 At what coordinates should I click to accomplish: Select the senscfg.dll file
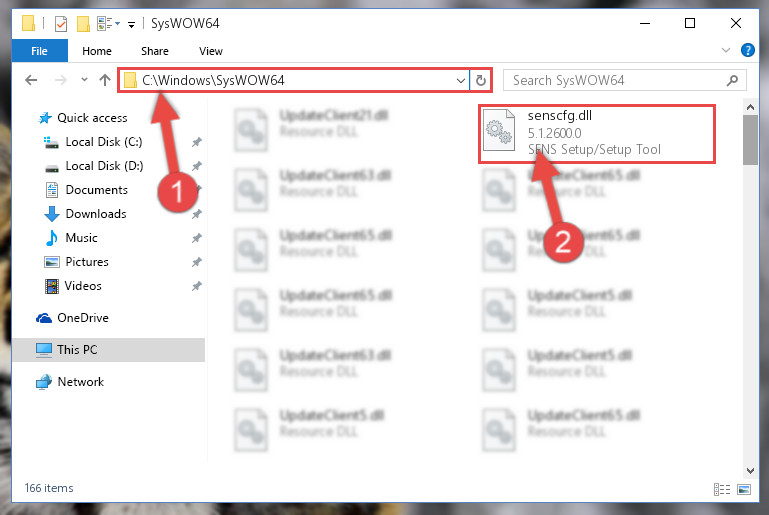[x=596, y=133]
